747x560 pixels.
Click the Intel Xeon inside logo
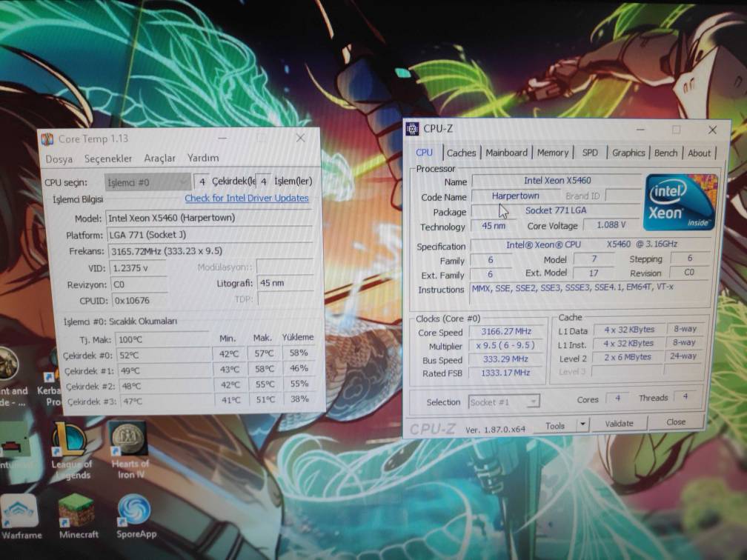[x=680, y=202]
